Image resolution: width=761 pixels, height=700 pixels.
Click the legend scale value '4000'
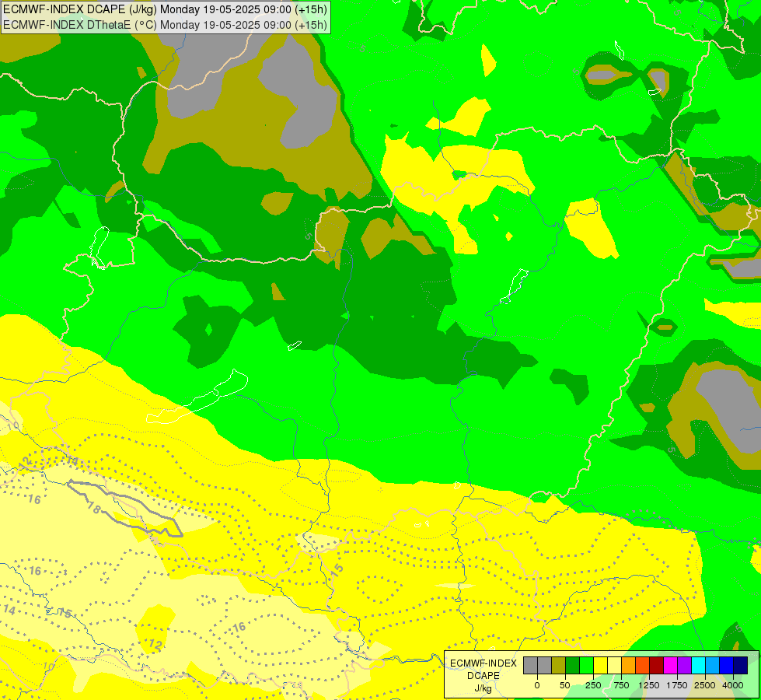(733, 685)
